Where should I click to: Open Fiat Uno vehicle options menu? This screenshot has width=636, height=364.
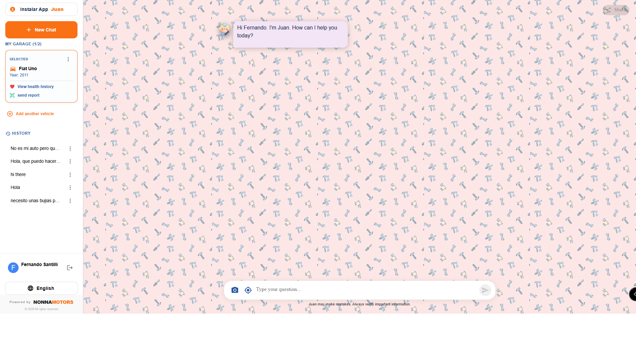(68, 59)
